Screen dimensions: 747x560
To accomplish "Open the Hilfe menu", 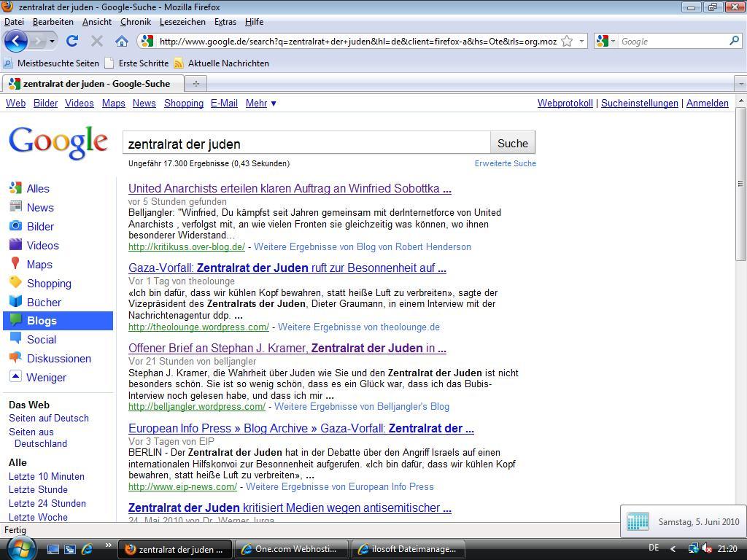I will tap(254, 22).
